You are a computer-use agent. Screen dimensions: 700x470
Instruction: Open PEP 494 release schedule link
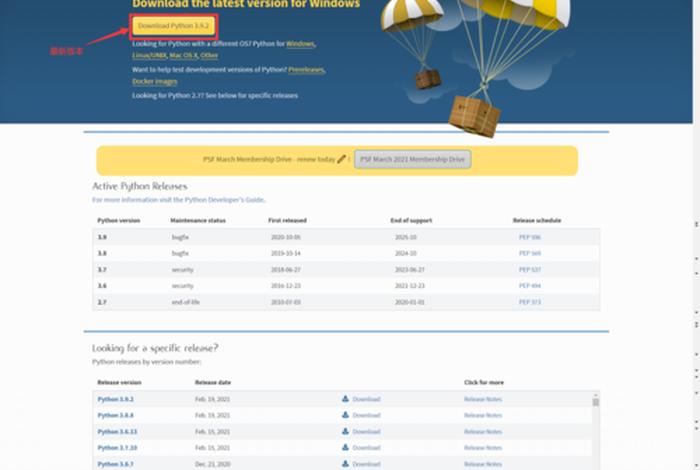click(529, 286)
